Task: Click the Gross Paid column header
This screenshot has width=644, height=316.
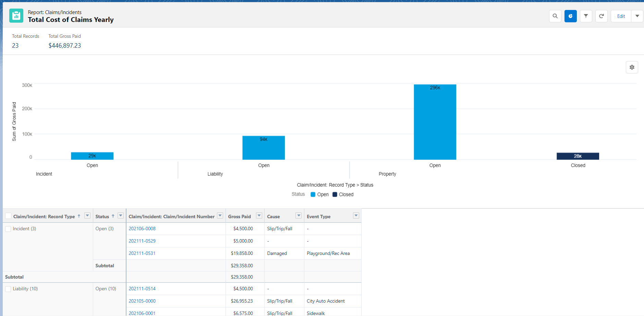Action: pyautogui.click(x=240, y=216)
